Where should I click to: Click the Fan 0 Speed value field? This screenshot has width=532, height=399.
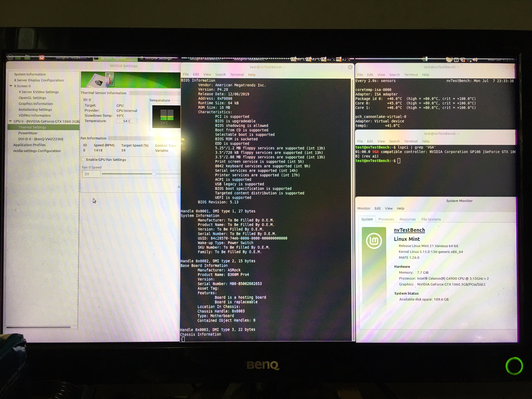click(x=91, y=174)
